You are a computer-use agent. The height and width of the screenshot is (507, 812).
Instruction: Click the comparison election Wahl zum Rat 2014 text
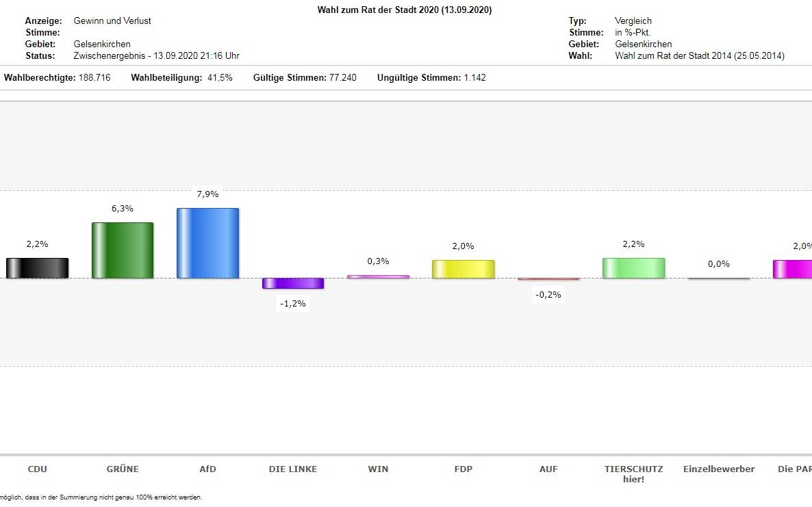tap(700, 55)
